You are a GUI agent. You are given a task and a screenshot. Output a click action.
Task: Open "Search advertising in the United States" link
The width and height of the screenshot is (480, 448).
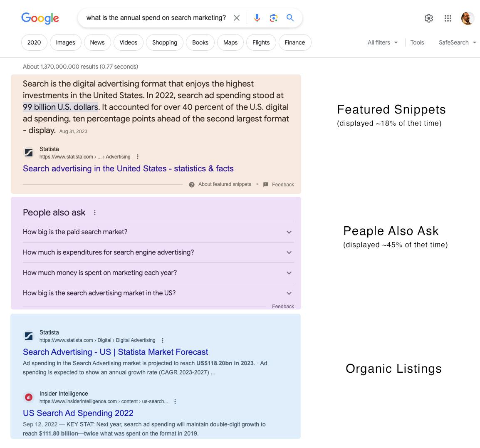(x=128, y=168)
